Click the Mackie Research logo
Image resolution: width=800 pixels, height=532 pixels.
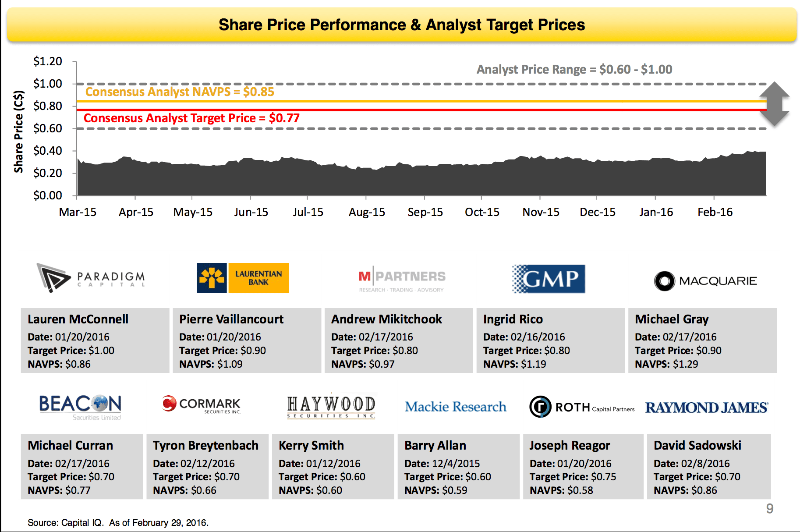(x=455, y=407)
